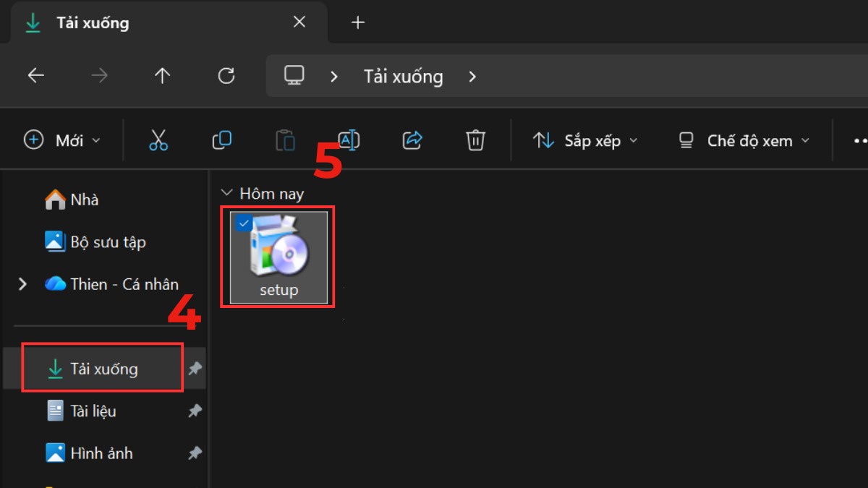Go up one folder level

pos(163,76)
